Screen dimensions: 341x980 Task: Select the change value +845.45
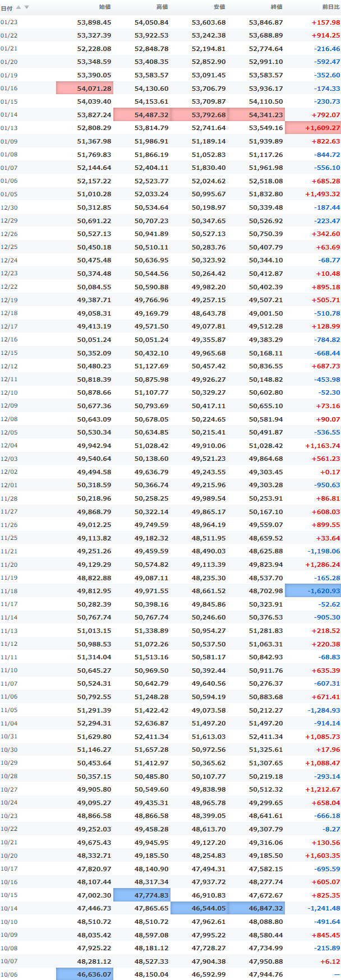coord(326,935)
